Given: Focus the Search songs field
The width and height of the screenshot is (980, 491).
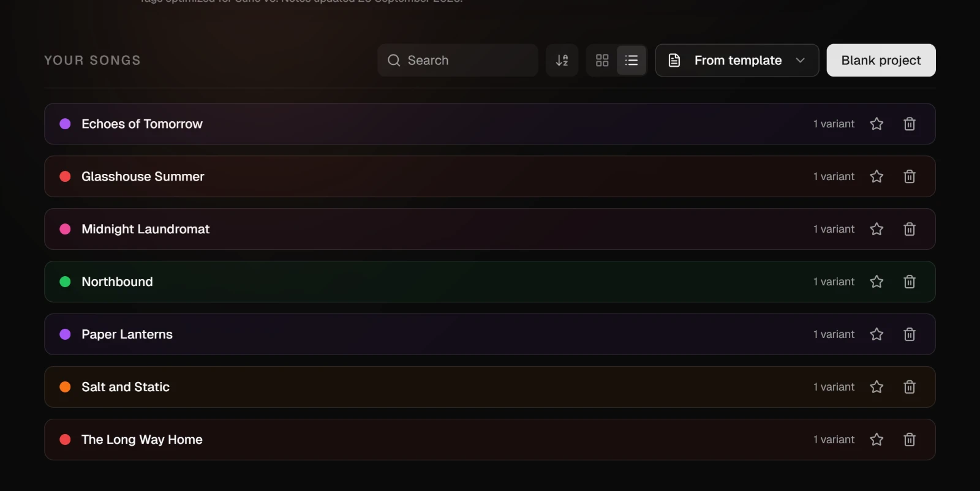Looking at the screenshot, I should point(458,60).
